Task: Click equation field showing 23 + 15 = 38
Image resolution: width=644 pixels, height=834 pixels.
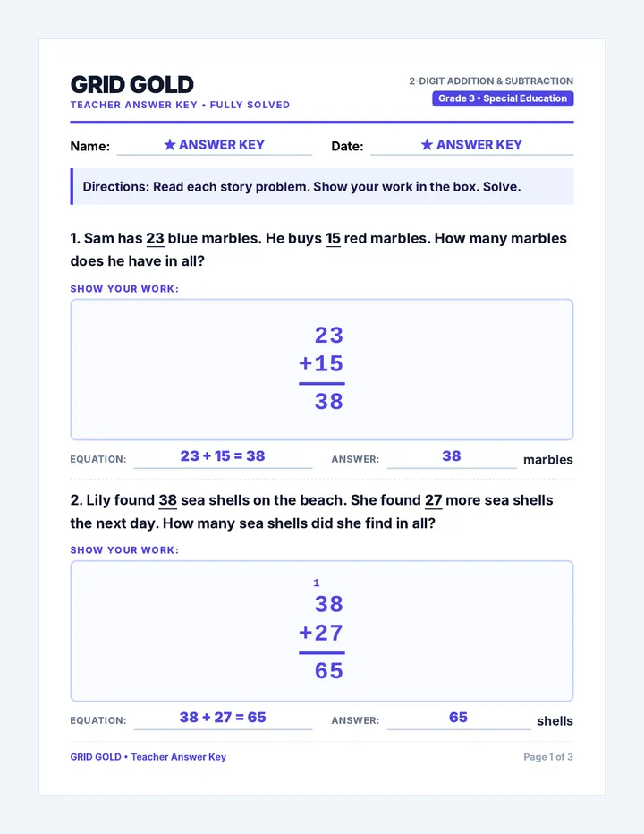Action: (x=223, y=457)
